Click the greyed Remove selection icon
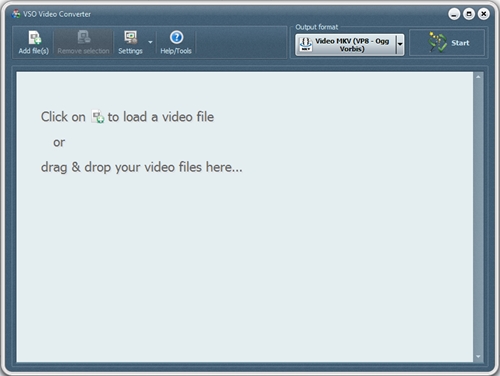The image size is (500, 376). coord(83,37)
